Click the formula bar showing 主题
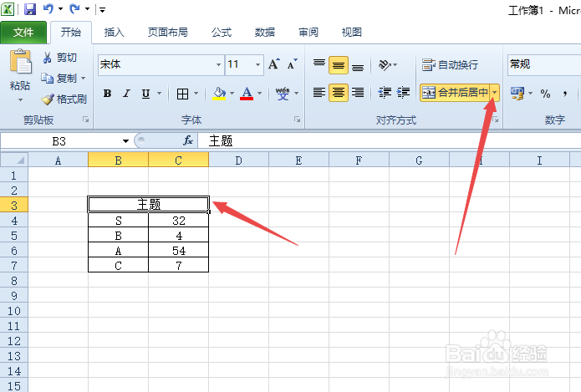581x392 pixels. (389, 140)
